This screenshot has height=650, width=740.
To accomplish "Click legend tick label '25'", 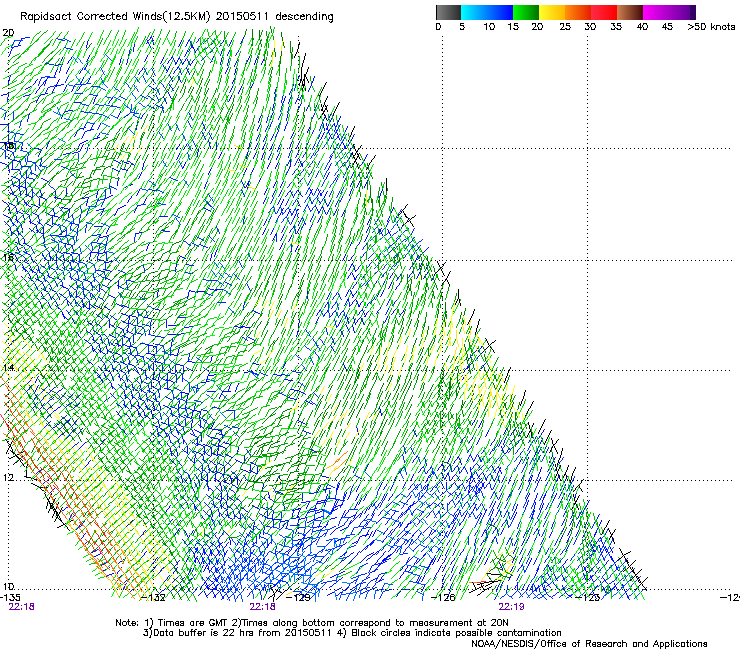I will coord(565,27).
